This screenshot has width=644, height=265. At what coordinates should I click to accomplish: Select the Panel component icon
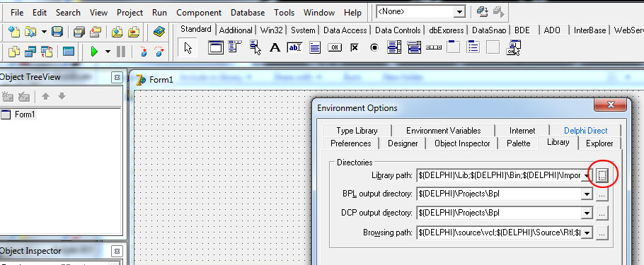[x=493, y=47]
